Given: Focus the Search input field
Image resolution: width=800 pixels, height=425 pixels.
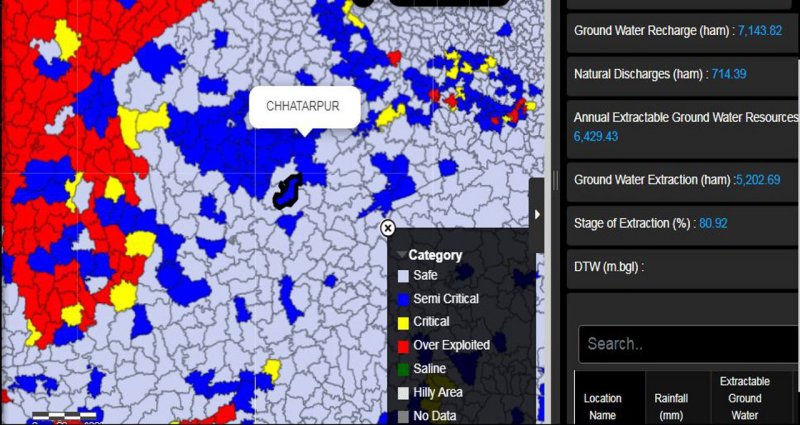Looking at the screenshot, I should pos(689,344).
